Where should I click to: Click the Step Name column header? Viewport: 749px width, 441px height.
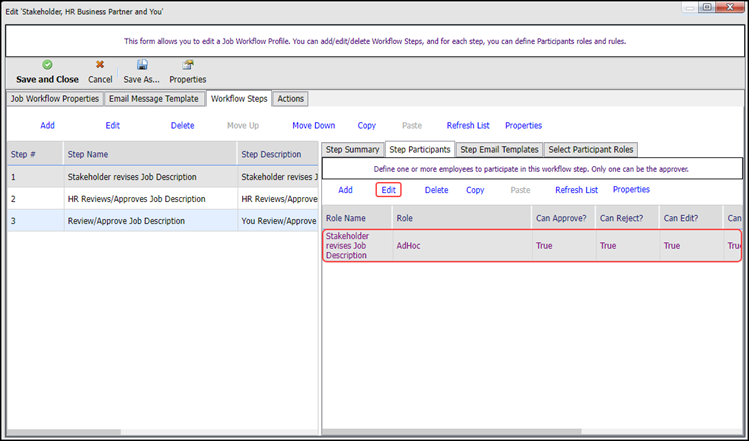click(89, 154)
